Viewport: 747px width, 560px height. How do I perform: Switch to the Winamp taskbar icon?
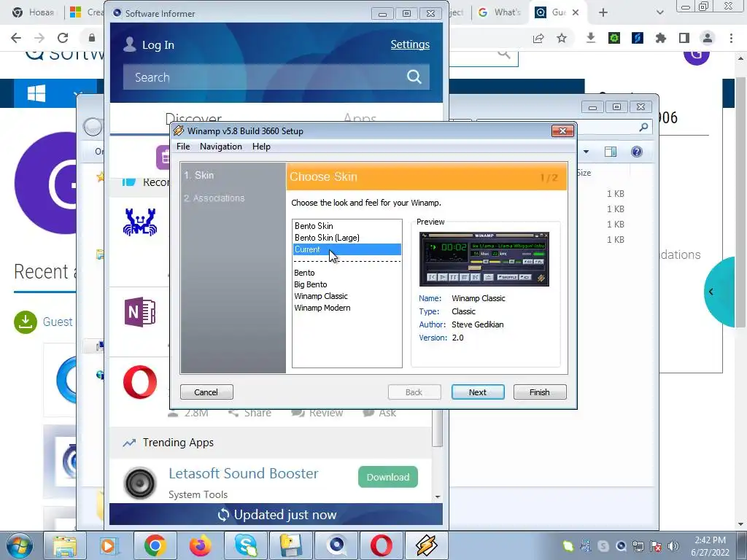426,545
